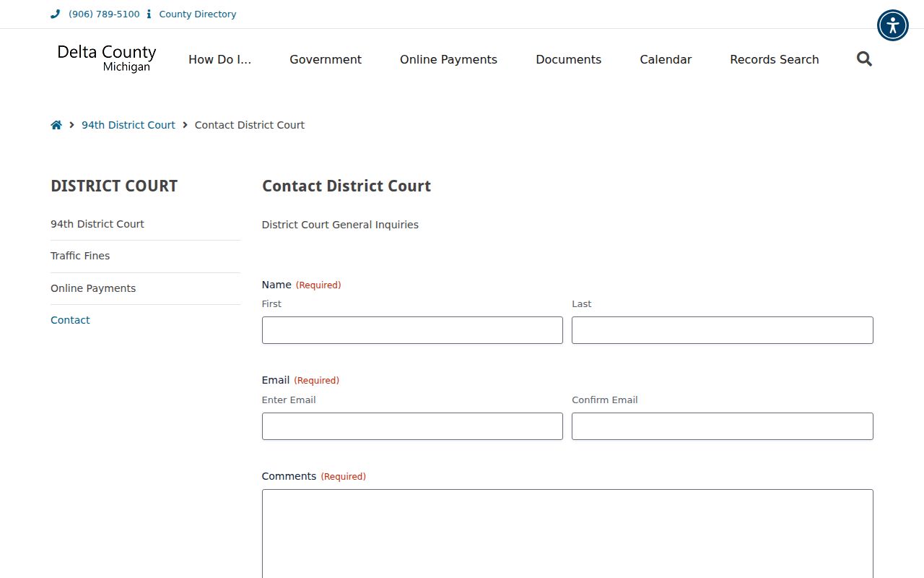Viewport: 924px width, 578px height.
Task: Click the DISTRICT COURT sidebar heading
Action: tap(114, 186)
